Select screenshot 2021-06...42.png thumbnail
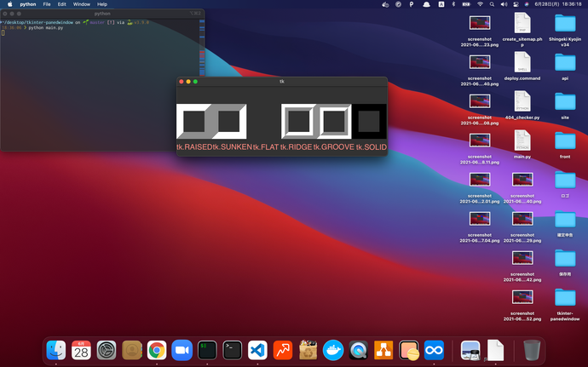588x367 pixels. (x=522, y=258)
